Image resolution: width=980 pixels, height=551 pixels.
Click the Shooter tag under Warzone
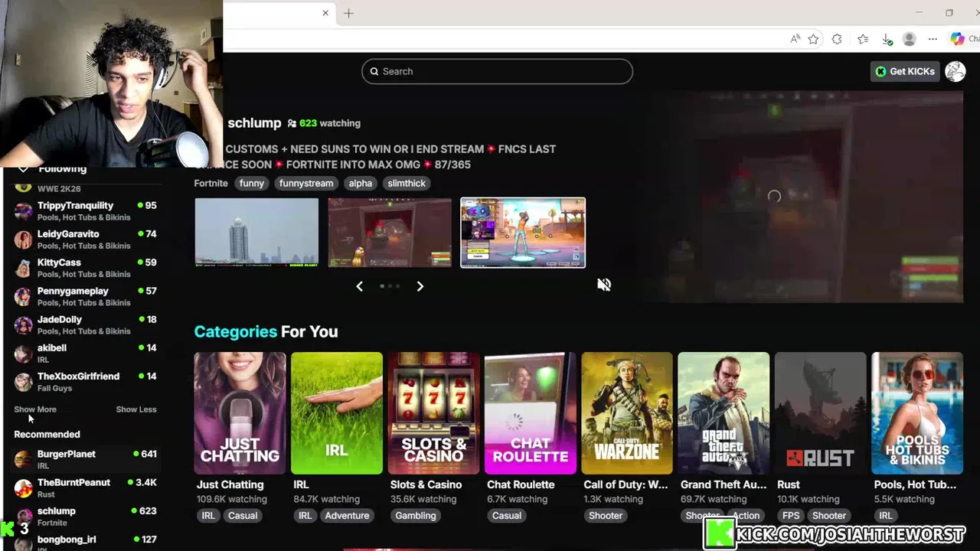(606, 515)
